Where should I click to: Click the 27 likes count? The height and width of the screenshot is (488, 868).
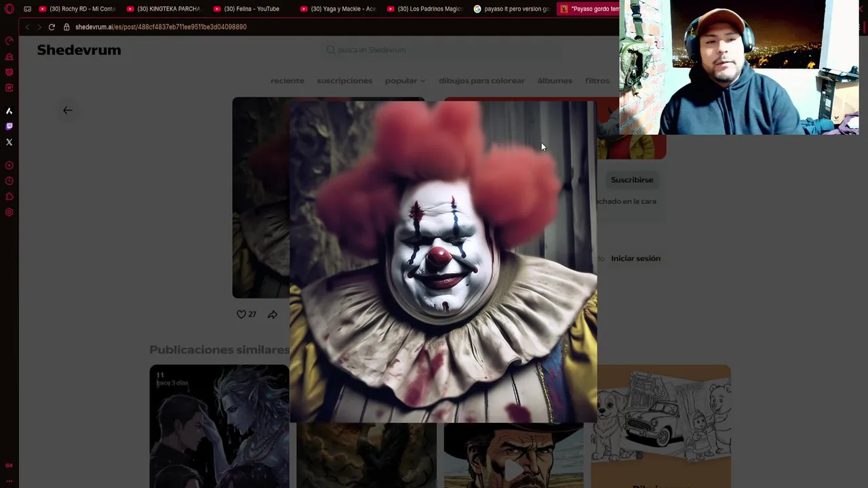(252, 314)
